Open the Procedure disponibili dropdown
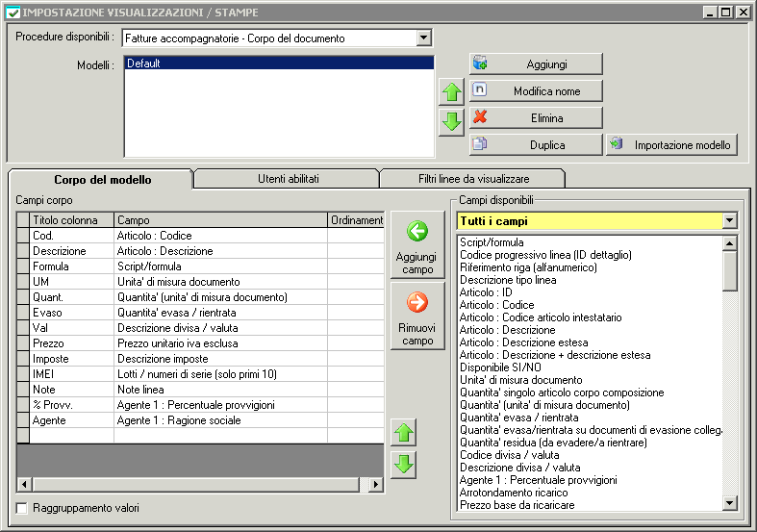757x532 pixels. [x=423, y=38]
